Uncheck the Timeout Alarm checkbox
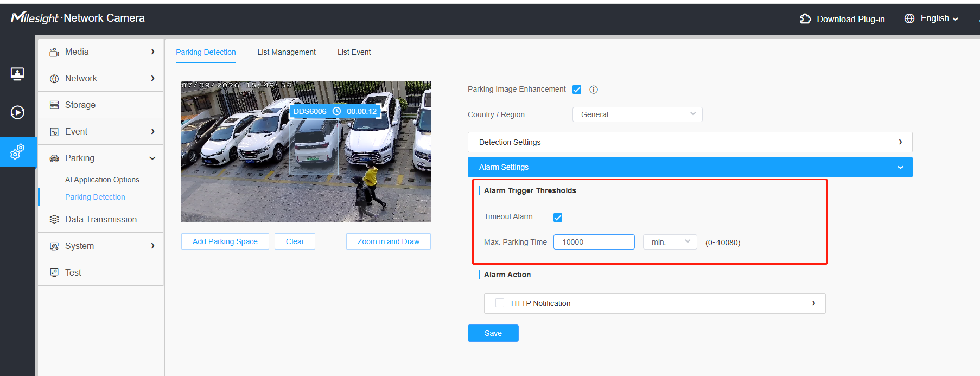 point(558,218)
